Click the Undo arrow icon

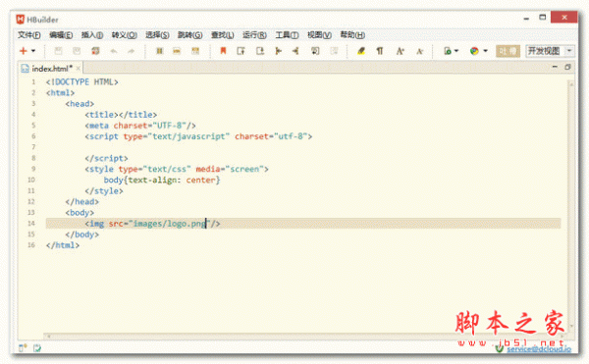tap(114, 51)
